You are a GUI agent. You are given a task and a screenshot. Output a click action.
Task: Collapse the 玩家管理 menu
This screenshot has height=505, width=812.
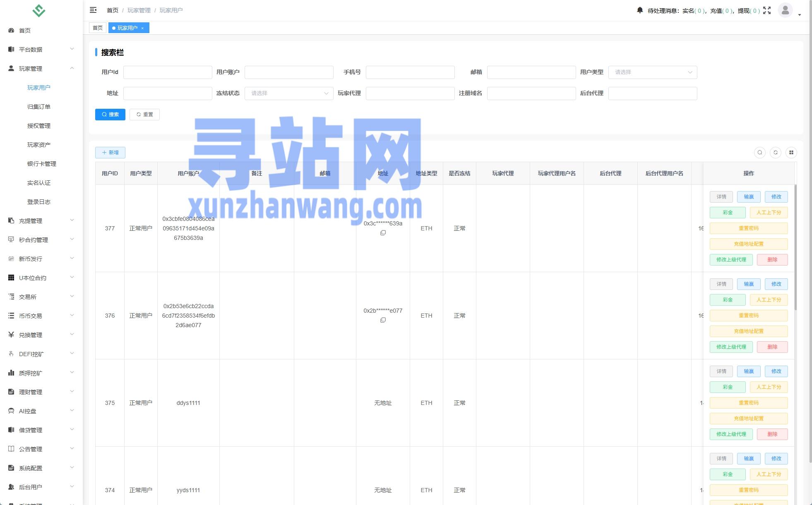41,69
